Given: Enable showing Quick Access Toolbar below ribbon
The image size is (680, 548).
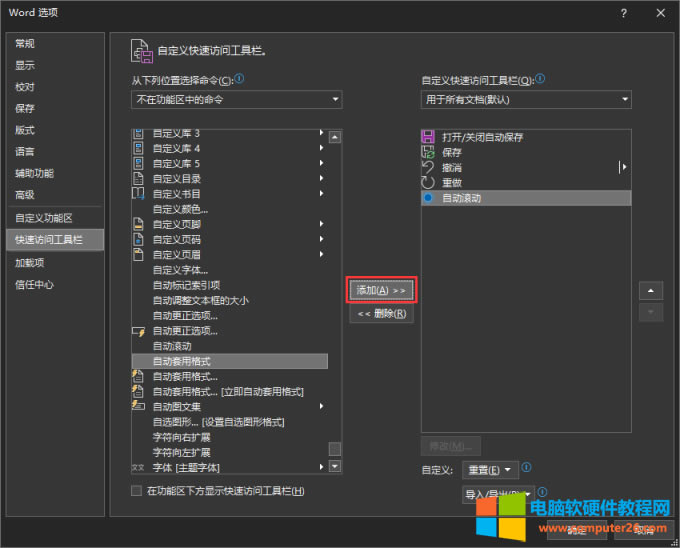Looking at the screenshot, I should pos(137,491).
